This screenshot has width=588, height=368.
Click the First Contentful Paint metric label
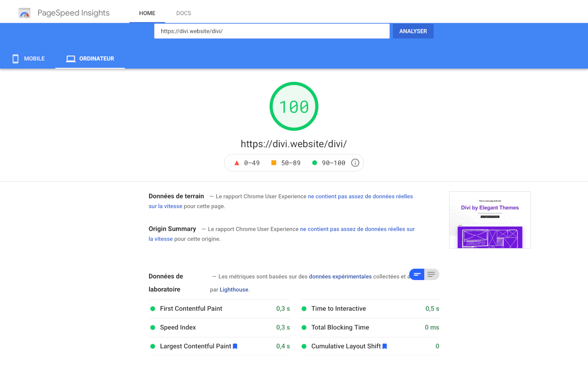[x=191, y=309]
